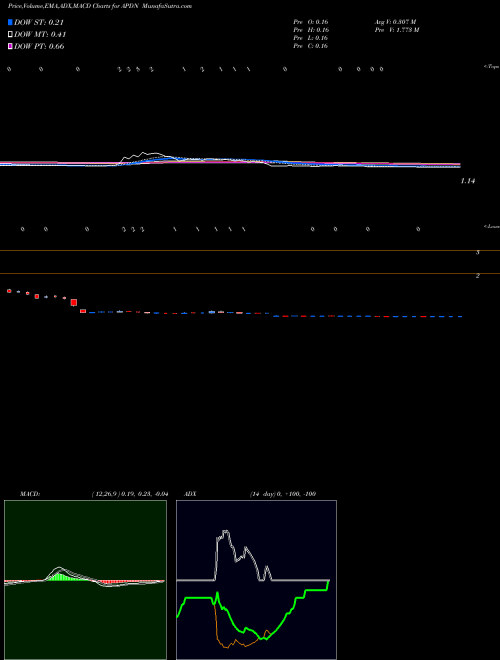
Task: Click the white peak line in the ADX chart
Action: pos(226,532)
